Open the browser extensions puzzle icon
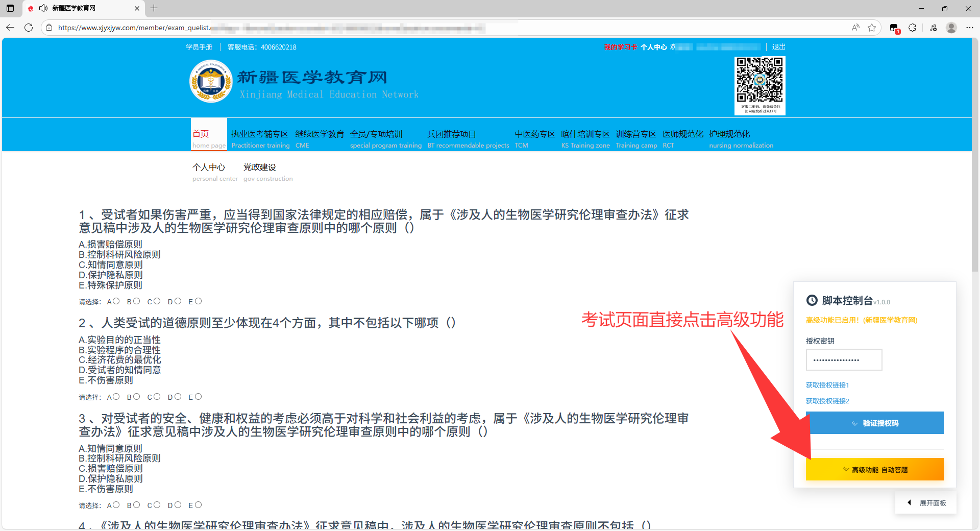 point(912,28)
